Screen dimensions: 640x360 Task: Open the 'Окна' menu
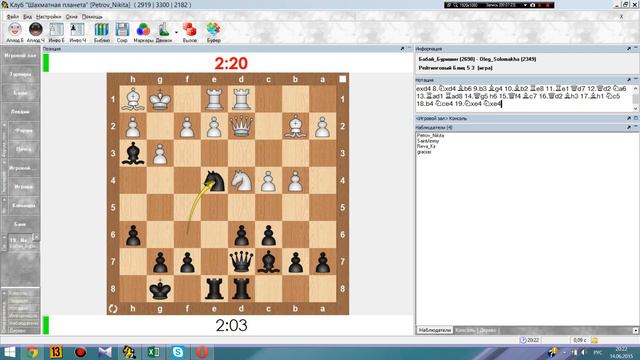[71, 17]
